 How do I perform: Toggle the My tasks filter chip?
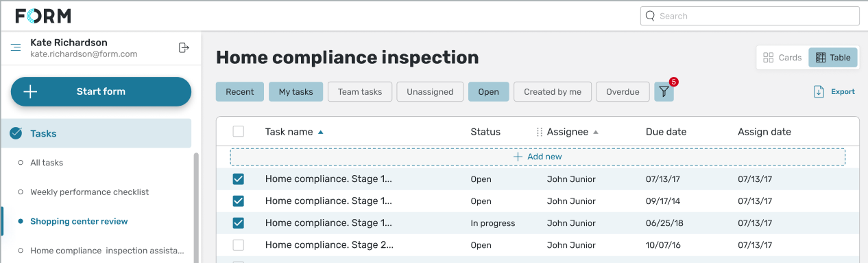[x=296, y=92]
